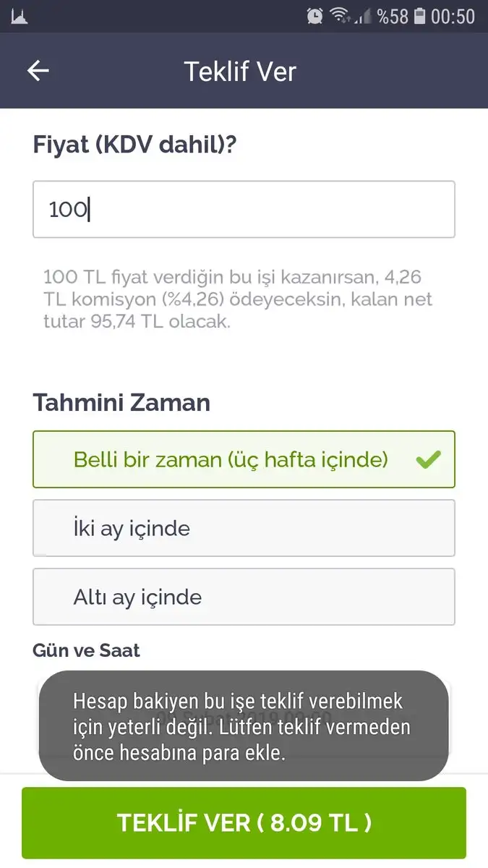Tap the commission info text below price
Screen dimensions: 488x868
[239, 299]
